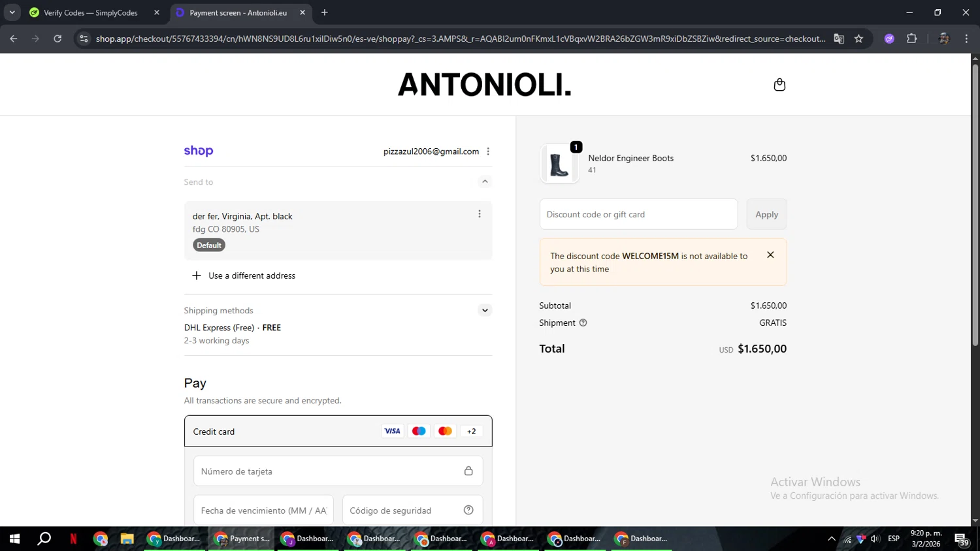Image resolution: width=980 pixels, height=551 pixels.
Task: Show hidden system tray icons
Action: click(832, 539)
